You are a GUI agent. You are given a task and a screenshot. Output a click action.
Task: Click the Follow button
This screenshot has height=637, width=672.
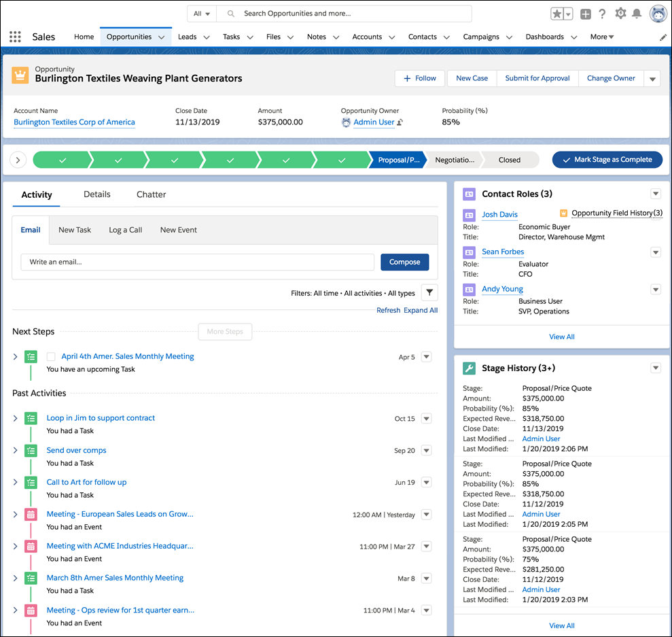coord(420,78)
